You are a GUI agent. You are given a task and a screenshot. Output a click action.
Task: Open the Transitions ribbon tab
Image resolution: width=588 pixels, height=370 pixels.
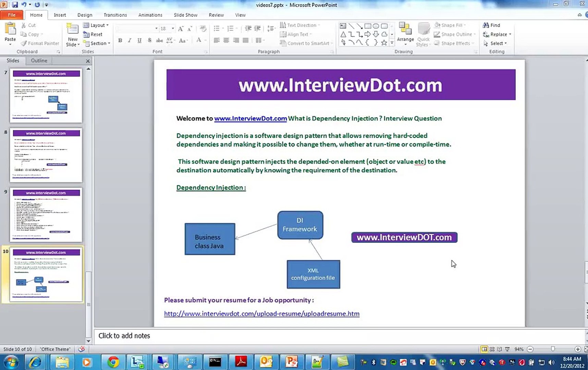coord(115,15)
